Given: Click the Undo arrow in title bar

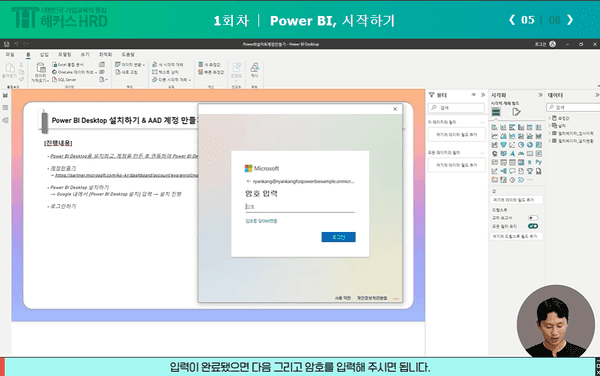Looking at the screenshot, I should click(16, 44).
